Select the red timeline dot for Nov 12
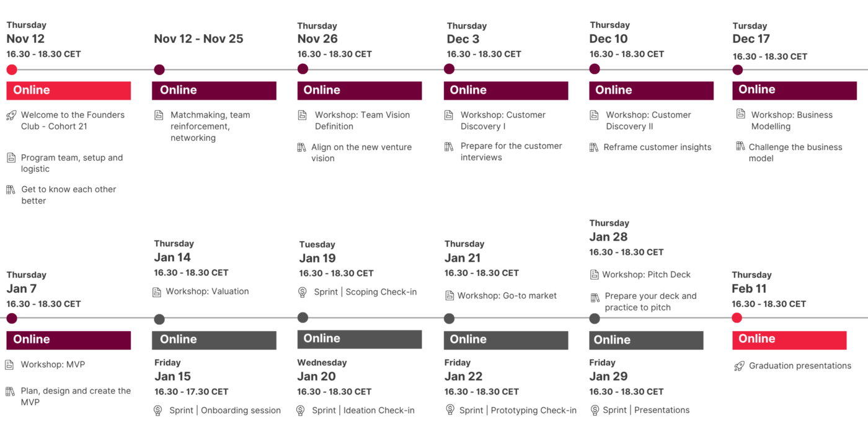 [x=12, y=69]
